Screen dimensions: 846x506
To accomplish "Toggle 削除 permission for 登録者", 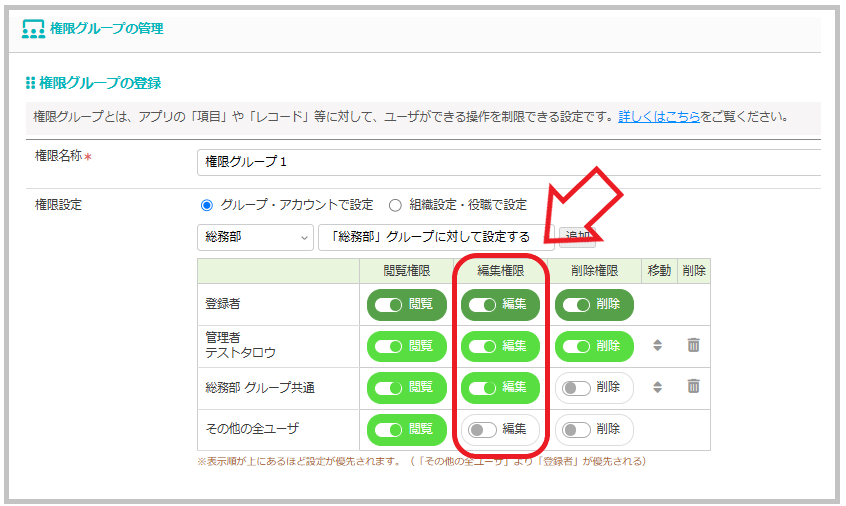I will [594, 305].
